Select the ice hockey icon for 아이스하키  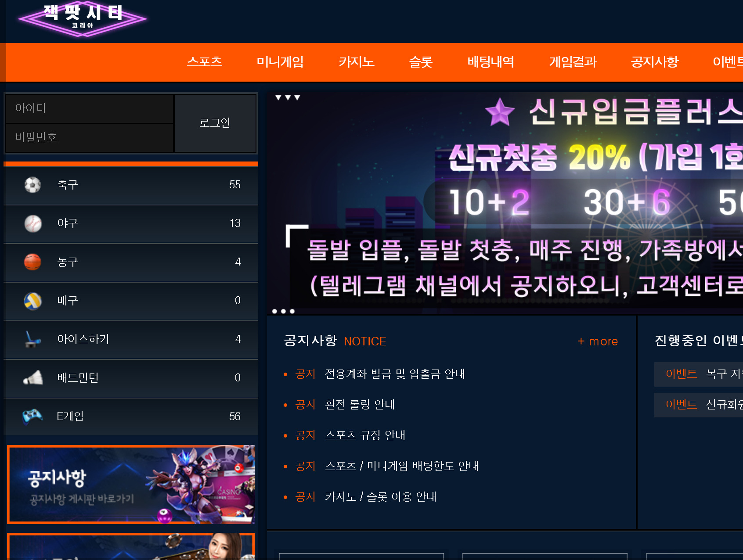coord(33,339)
